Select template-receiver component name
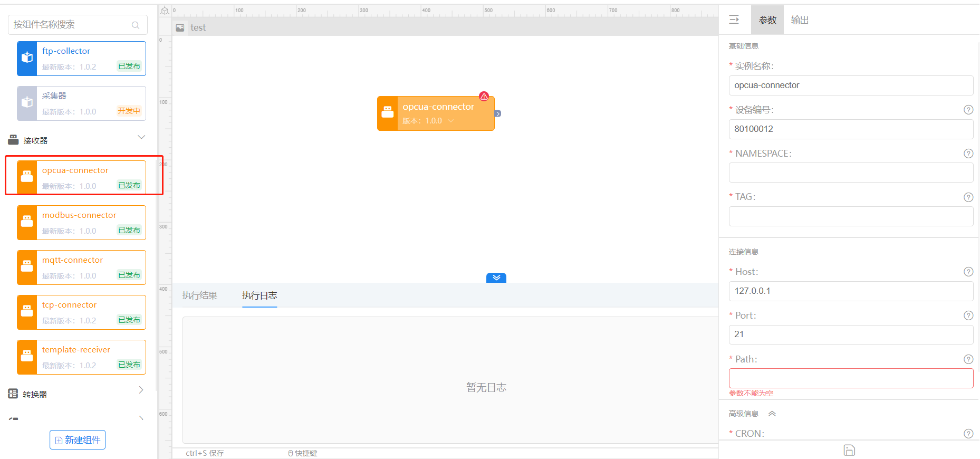 (76, 350)
